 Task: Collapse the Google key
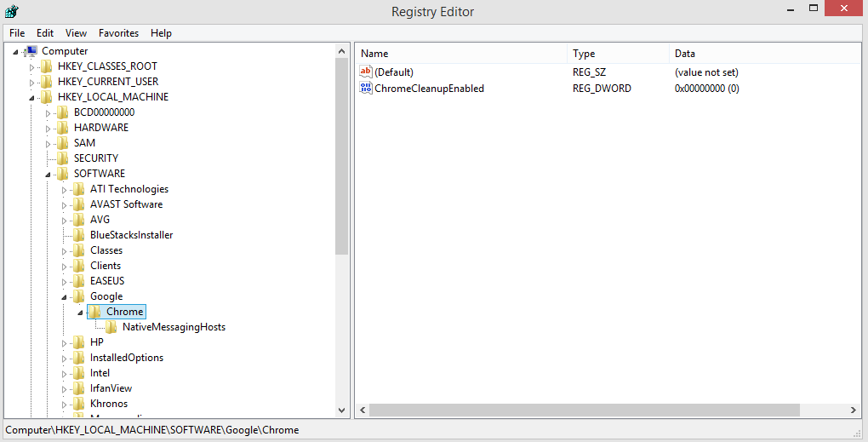[64, 297]
